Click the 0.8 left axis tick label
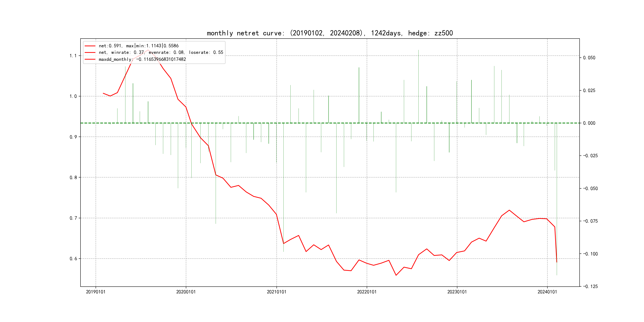This screenshot has width=644, height=322. [x=73, y=177]
